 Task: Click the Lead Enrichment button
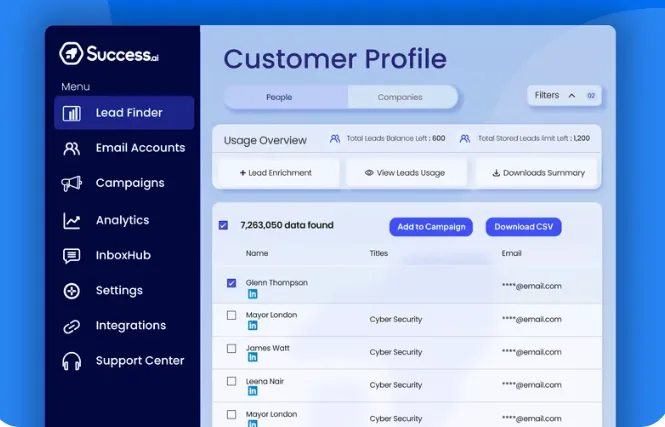click(x=278, y=173)
